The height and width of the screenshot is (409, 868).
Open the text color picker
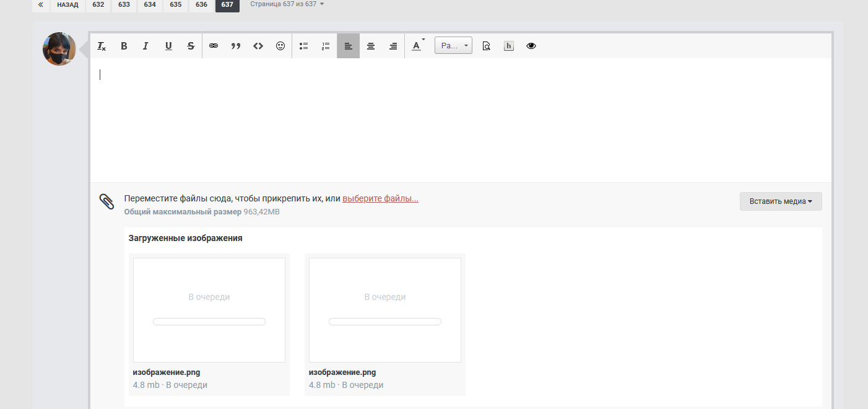click(x=417, y=46)
